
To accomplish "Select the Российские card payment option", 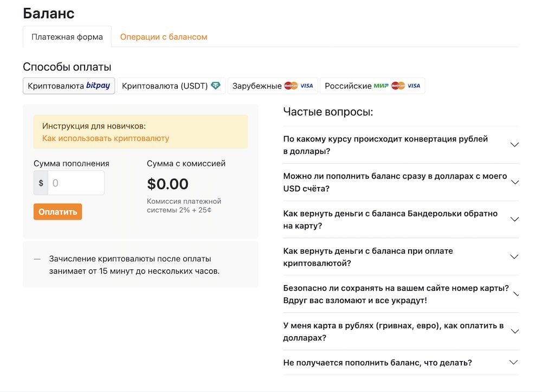I will (372, 85).
